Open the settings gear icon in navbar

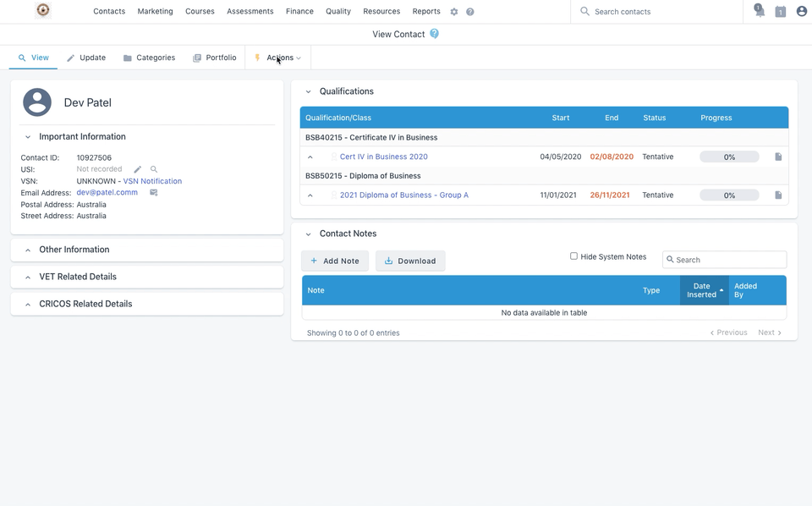tap(454, 11)
